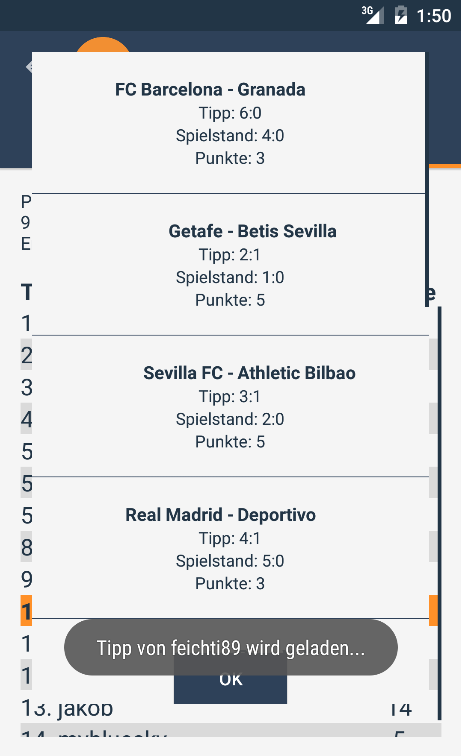
Task: Tap the Tipp: 6:0 line for Barcelona
Action: tap(230, 113)
